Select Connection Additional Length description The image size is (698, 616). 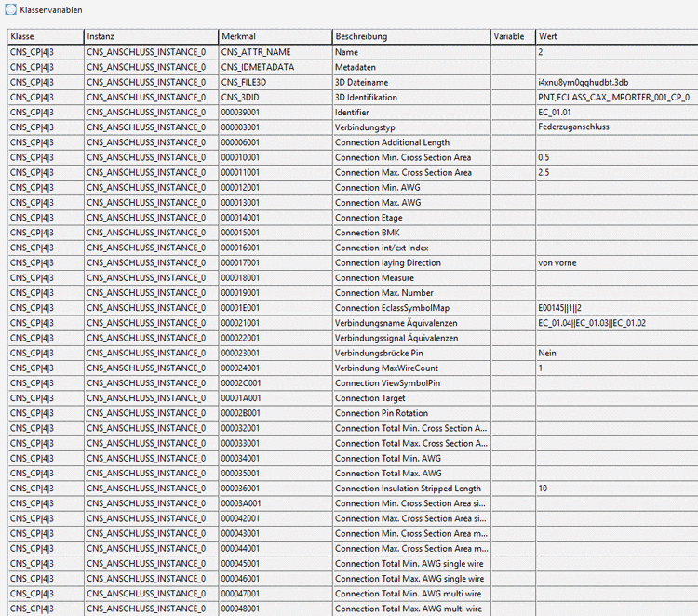point(411,142)
